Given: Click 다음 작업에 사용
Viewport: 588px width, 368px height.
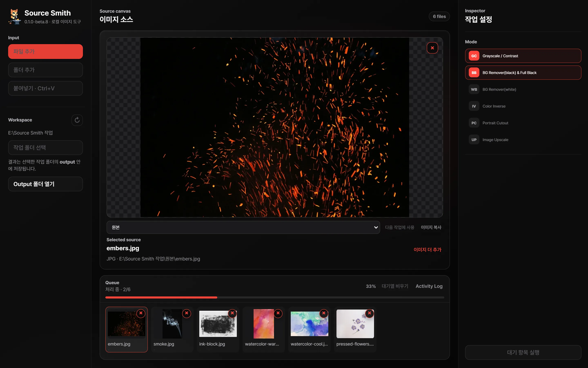Looking at the screenshot, I should click(400, 227).
